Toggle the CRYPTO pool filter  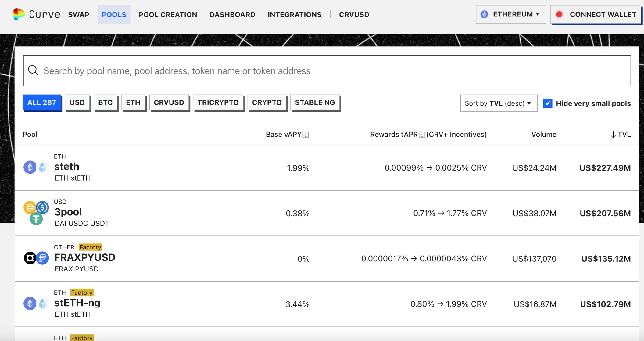[267, 102]
